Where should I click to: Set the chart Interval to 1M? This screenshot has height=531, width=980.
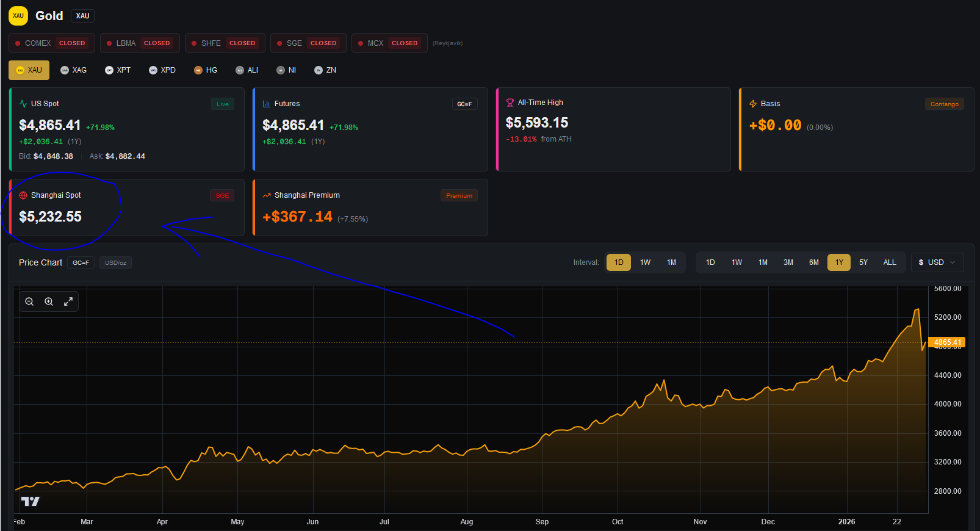coord(671,262)
